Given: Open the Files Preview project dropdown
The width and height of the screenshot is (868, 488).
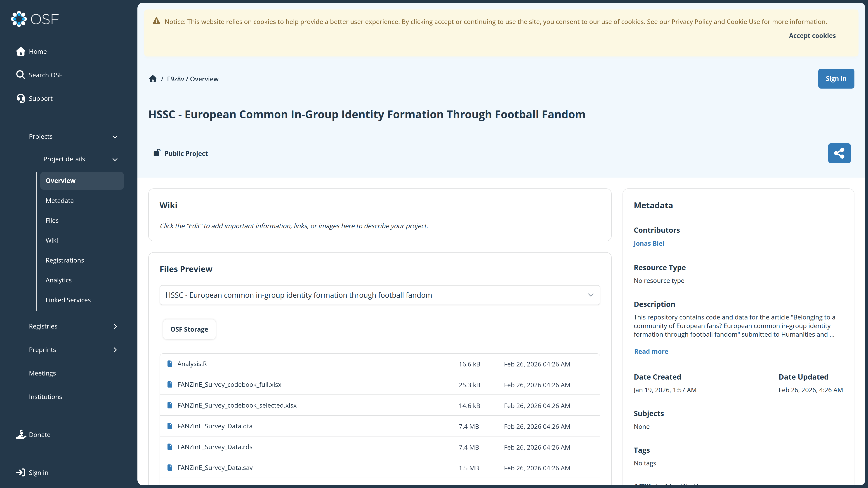Looking at the screenshot, I should (x=380, y=295).
